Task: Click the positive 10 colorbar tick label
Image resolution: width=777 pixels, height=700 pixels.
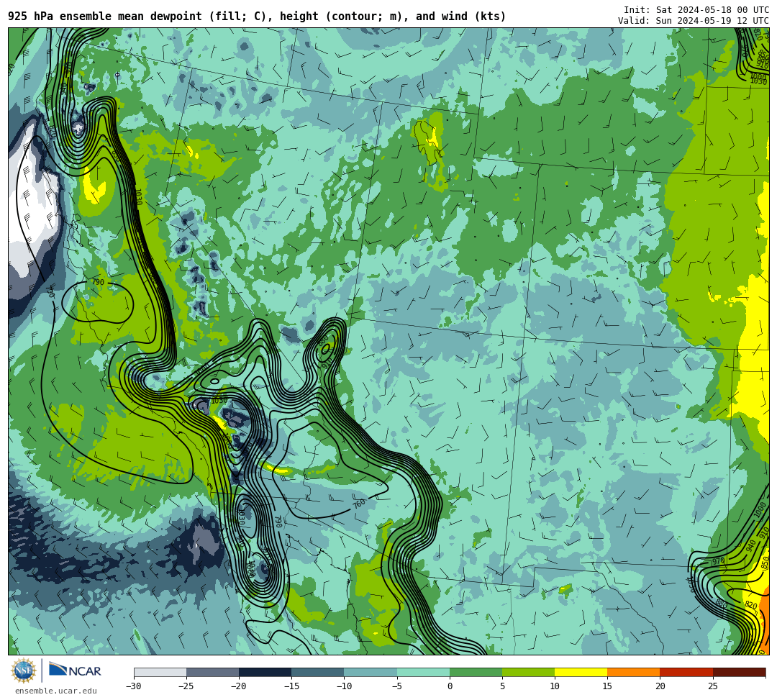Action: pos(555,686)
